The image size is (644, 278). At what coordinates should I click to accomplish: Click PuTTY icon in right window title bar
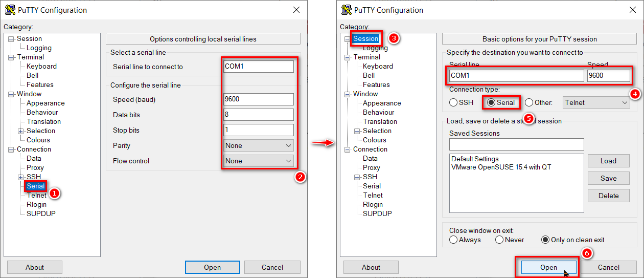(347, 10)
